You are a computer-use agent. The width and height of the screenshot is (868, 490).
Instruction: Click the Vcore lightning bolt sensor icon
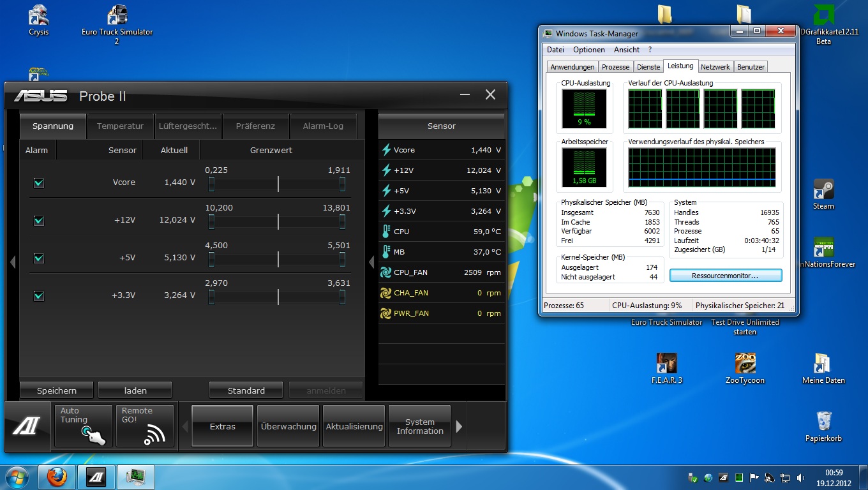tap(386, 150)
